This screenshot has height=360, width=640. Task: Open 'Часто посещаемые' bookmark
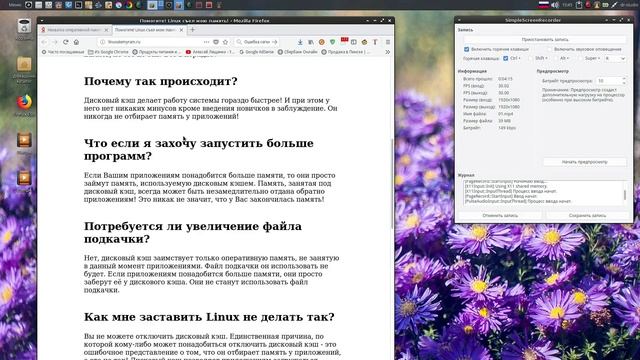coord(62,52)
